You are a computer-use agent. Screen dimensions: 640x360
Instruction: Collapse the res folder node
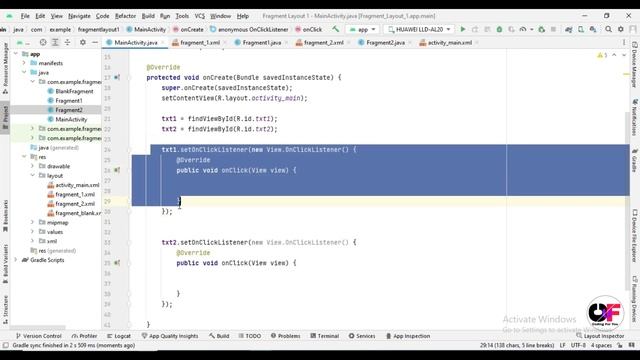pos(24,157)
